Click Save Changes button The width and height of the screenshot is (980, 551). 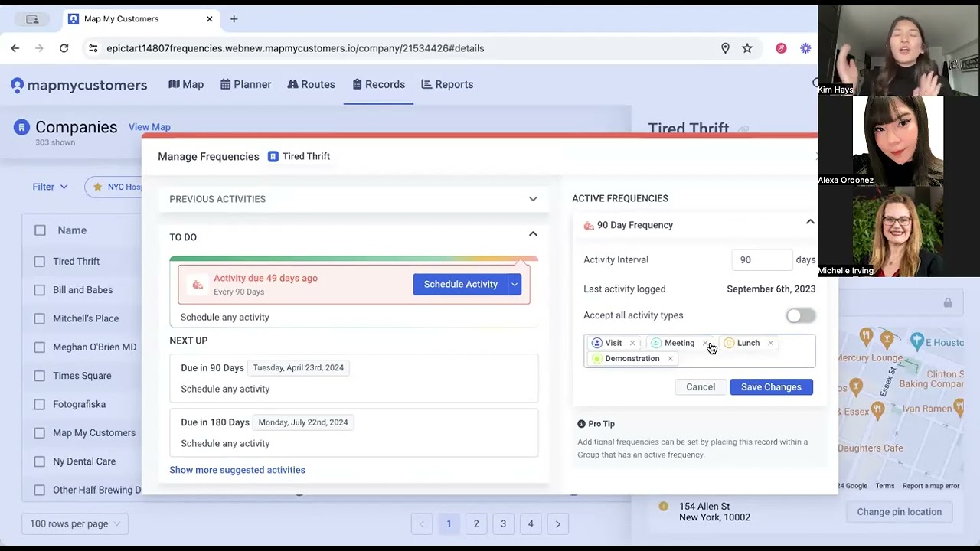point(771,387)
